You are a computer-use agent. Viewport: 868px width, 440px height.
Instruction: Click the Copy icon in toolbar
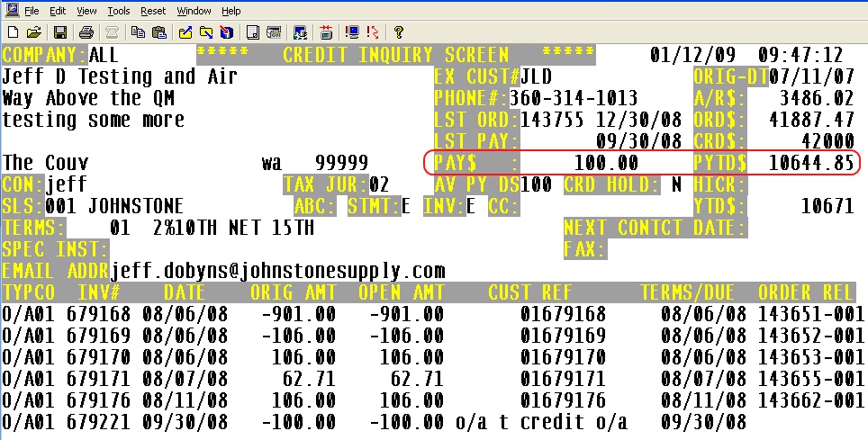[x=138, y=32]
